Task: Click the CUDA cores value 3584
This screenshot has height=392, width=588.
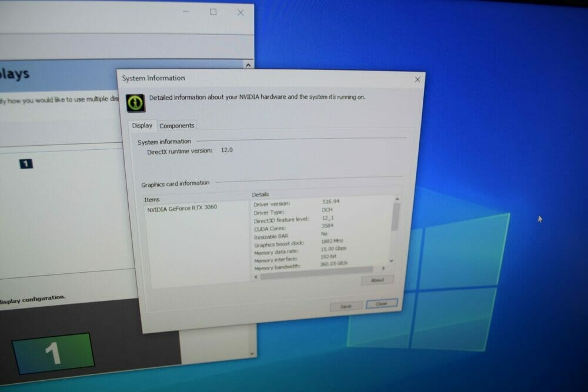Action: tap(328, 226)
